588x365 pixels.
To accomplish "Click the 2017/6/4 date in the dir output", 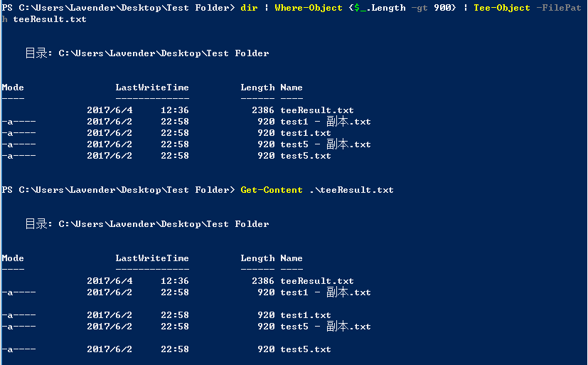I will (x=109, y=110).
